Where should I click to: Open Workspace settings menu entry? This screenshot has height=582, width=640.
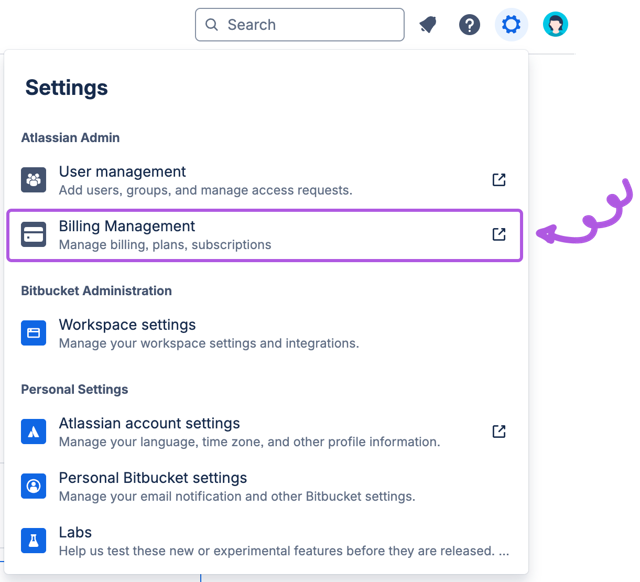click(x=264, y=333)
